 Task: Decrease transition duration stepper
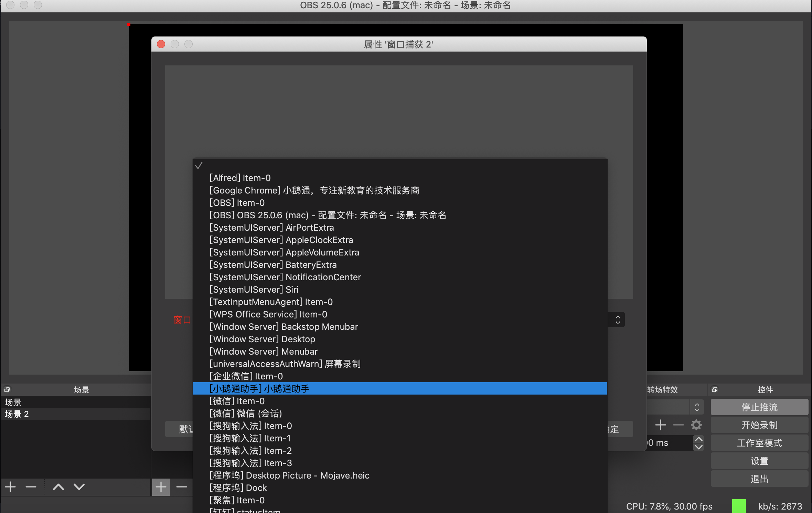click(x=698, y=447)
